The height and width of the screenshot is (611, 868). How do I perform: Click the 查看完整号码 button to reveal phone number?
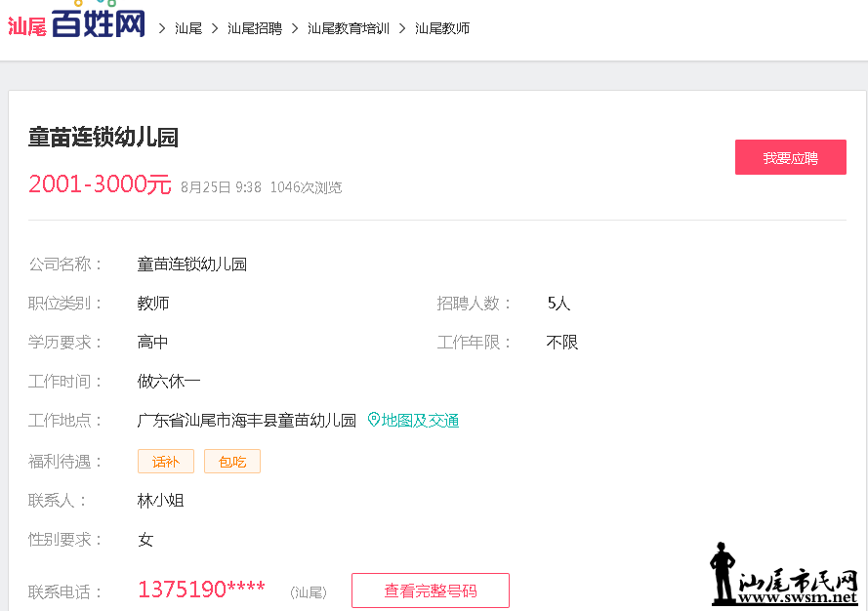(x=430, y=591)
